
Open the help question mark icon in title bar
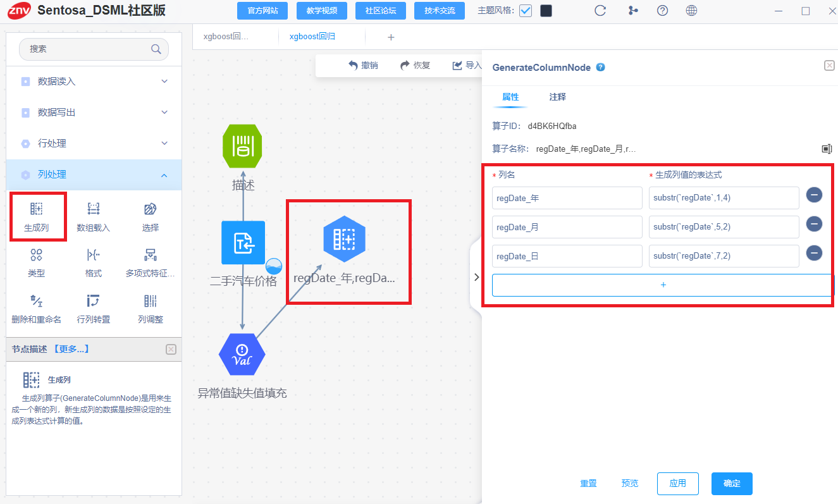[662, 11]
